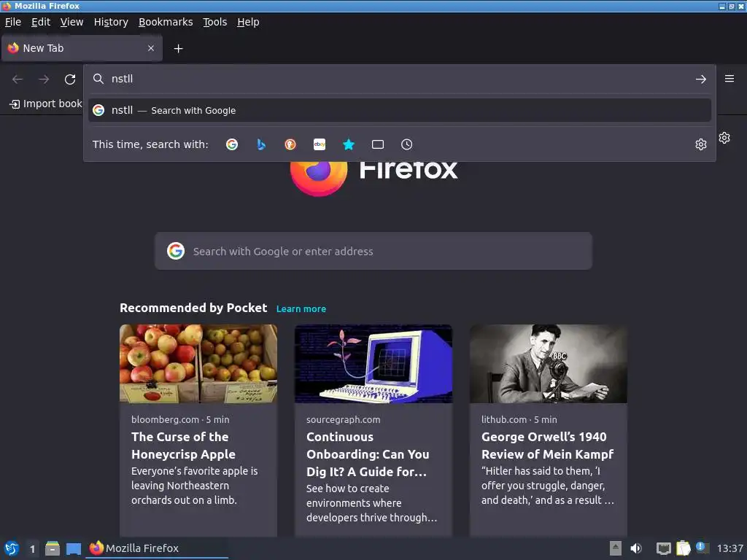Click the apples article thumbnail
The height and width of the screenshot is (560, 747).
198,364
